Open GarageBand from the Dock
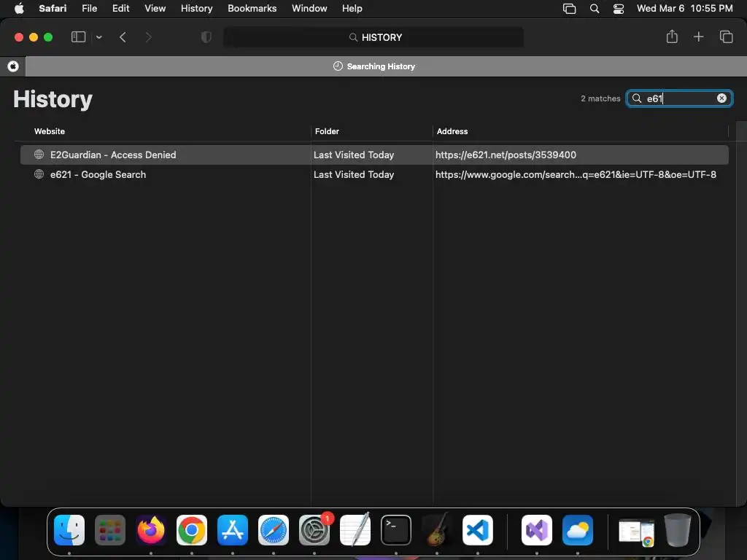The image size is (747, 560). (437, 530)
